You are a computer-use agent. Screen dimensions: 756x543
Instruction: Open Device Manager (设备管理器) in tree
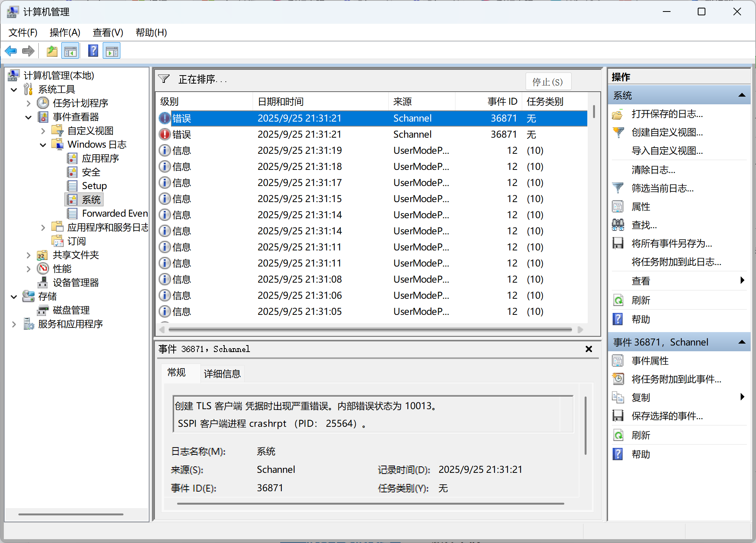pos(76,283)
